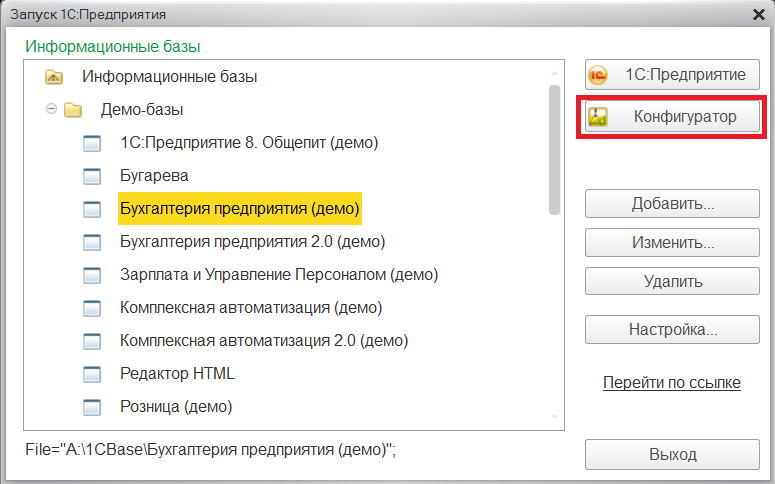Delete selected base with Удалить
This screenshot has width=775, height=484.
point(672,282)
